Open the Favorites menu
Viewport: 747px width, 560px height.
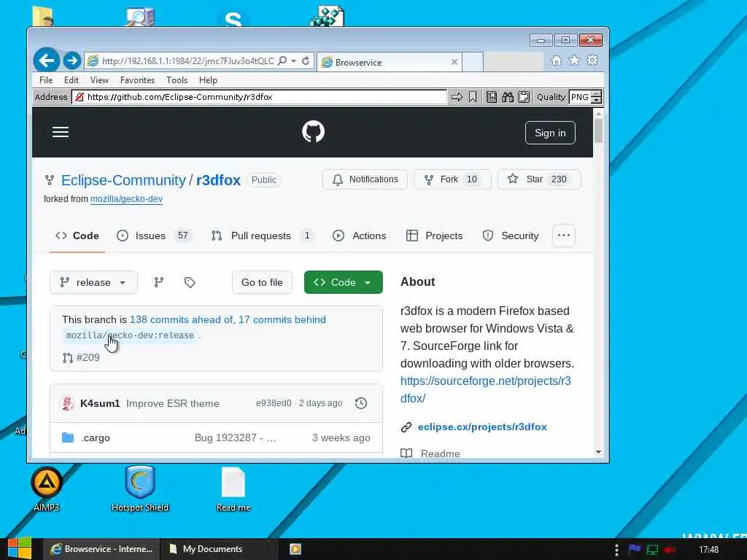(x=137, y=80)
